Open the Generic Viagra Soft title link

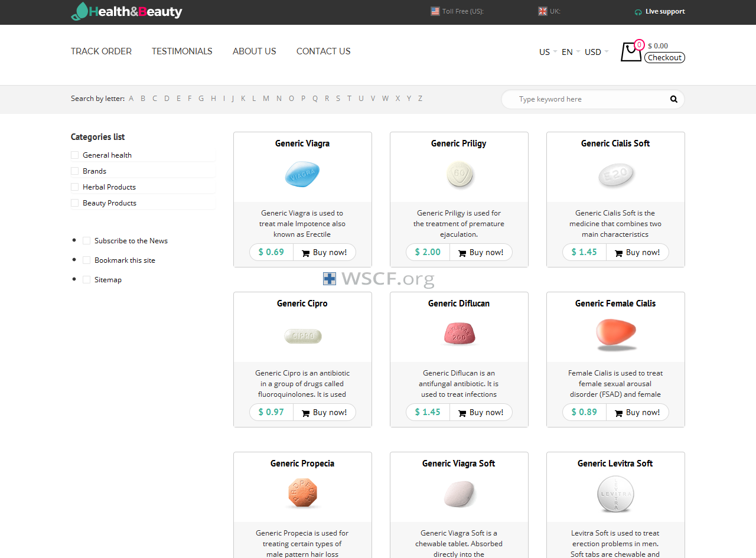pyautogui.click(x=459, y=464)
